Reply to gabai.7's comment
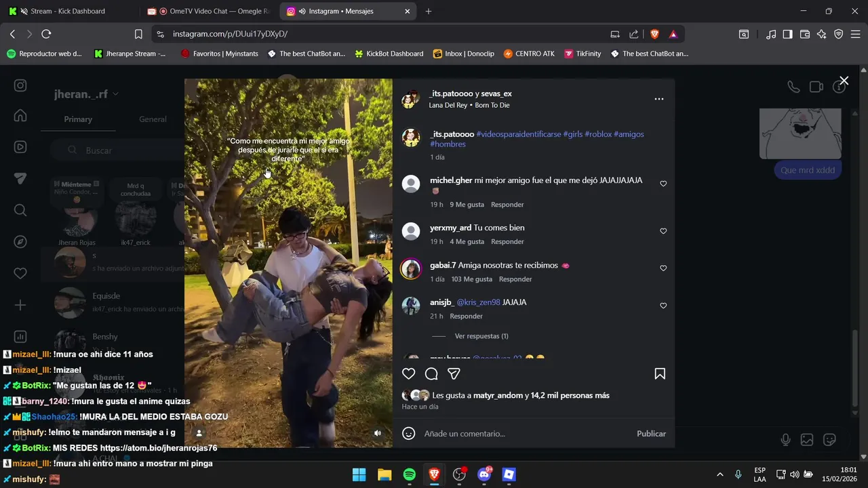Viewport: 868px width, 488px height. [x=515, y=279]
